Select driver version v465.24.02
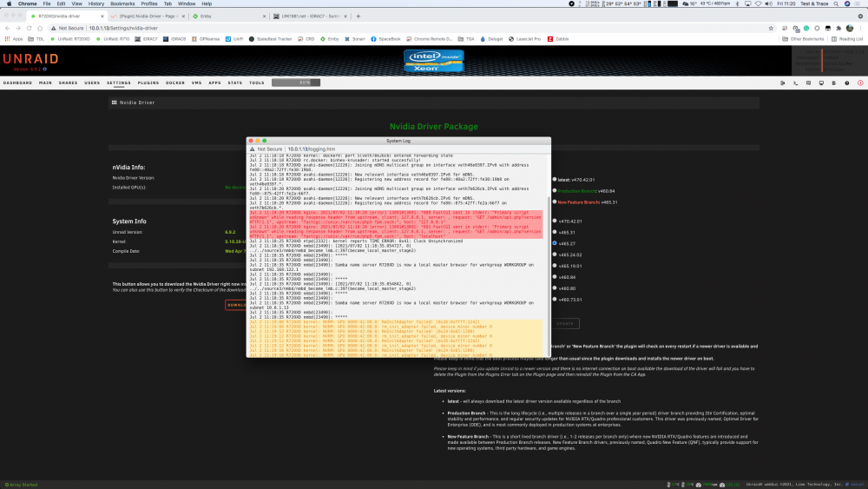Screen dimensions: 868x489 point(554,254)
